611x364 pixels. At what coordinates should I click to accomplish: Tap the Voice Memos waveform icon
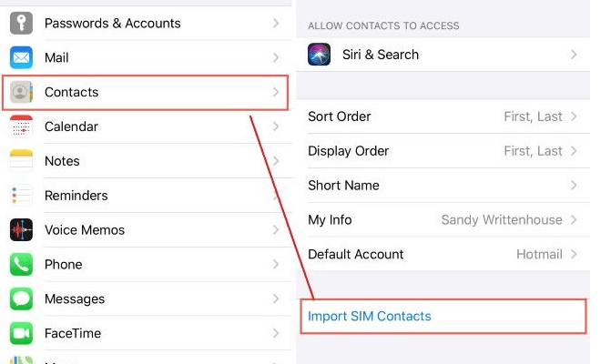(x=21, y=230)
